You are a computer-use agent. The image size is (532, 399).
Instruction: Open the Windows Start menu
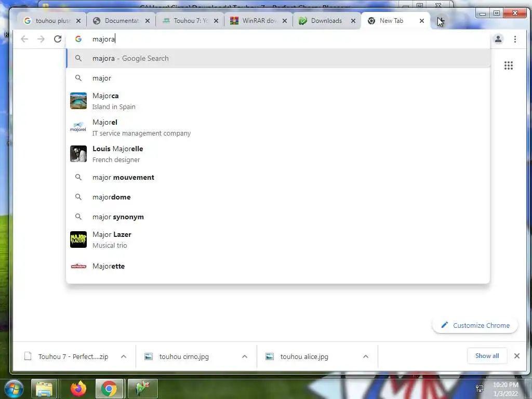(x=14, y=389)
